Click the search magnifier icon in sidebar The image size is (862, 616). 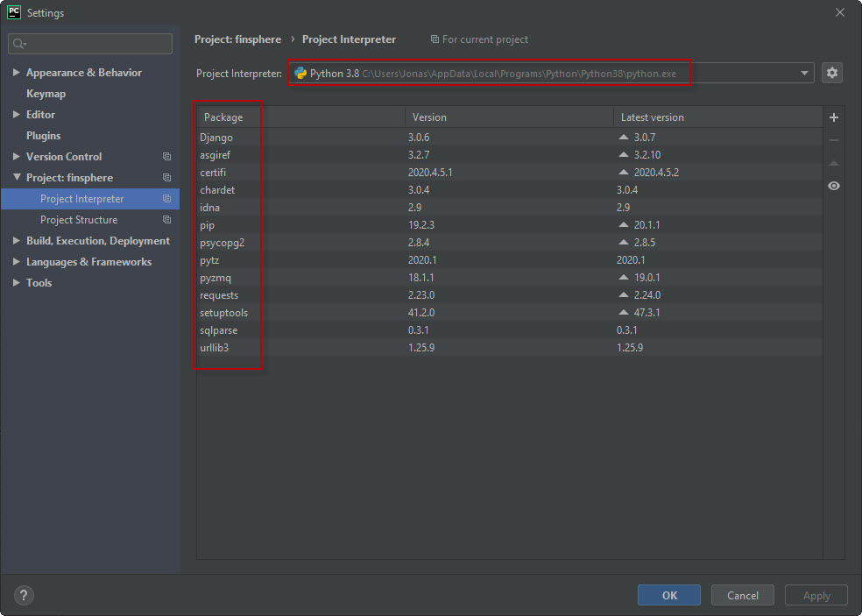[x=19, y=44]
